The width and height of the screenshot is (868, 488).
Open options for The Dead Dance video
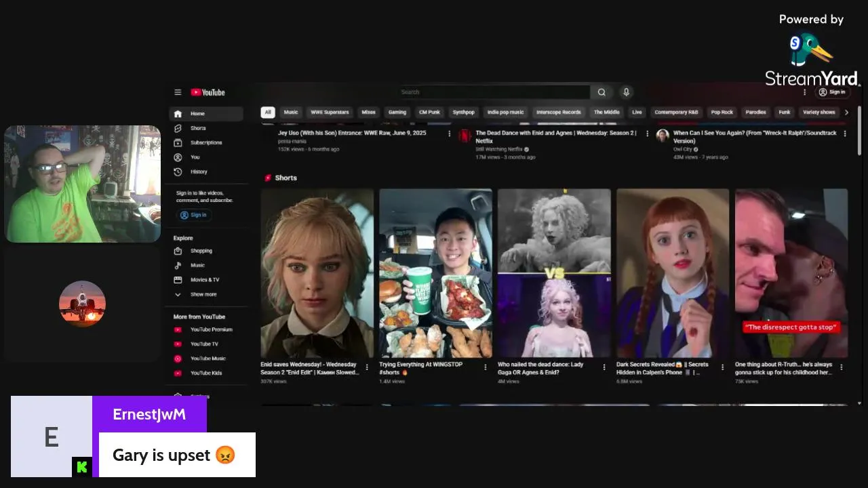[x=647, y=134]
